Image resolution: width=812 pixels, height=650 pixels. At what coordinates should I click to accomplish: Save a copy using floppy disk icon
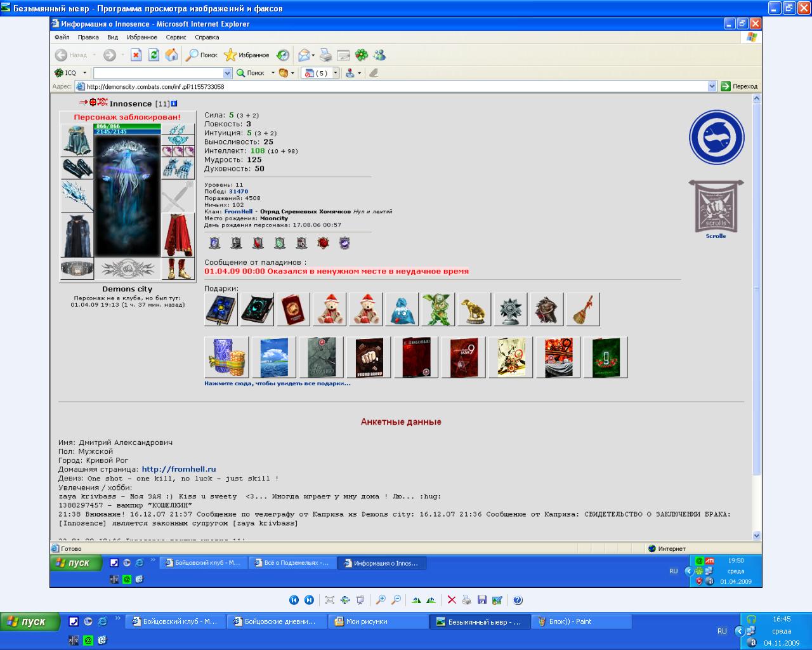tap(482, 600)
